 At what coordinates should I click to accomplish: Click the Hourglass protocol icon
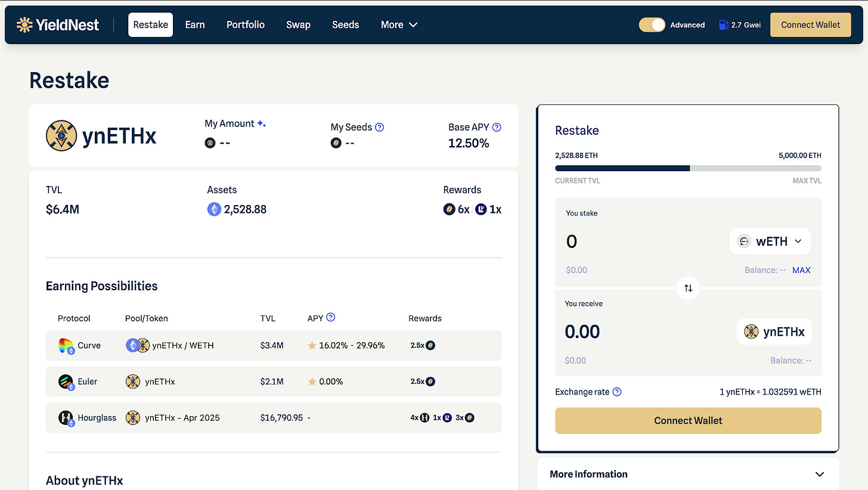tap(66, 418)
